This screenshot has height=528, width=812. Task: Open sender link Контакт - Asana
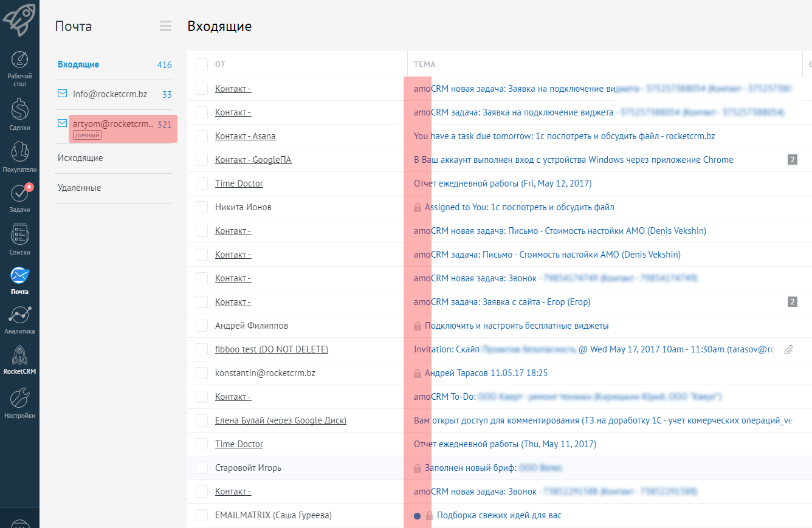pyautogui.click(x=246, y=136)
